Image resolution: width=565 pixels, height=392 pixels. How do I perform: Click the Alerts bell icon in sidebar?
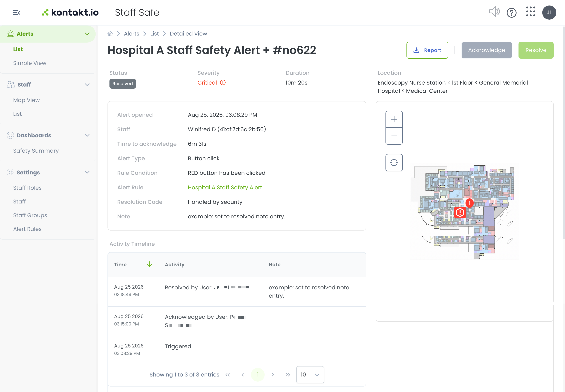[10, 34]
